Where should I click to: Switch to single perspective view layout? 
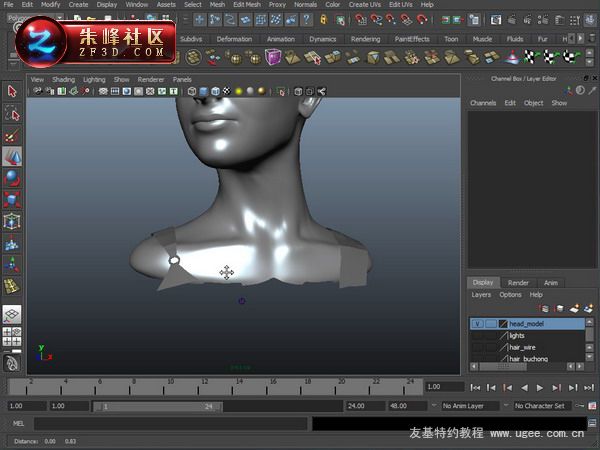(12, 315)
